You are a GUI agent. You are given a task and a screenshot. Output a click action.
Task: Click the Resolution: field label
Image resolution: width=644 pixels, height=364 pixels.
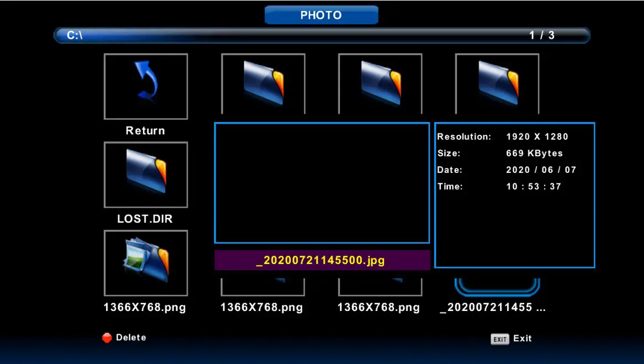(x=464, y=136)
